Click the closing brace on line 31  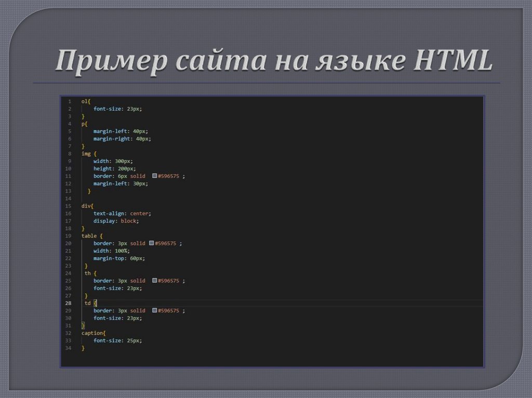pos(83,325)
